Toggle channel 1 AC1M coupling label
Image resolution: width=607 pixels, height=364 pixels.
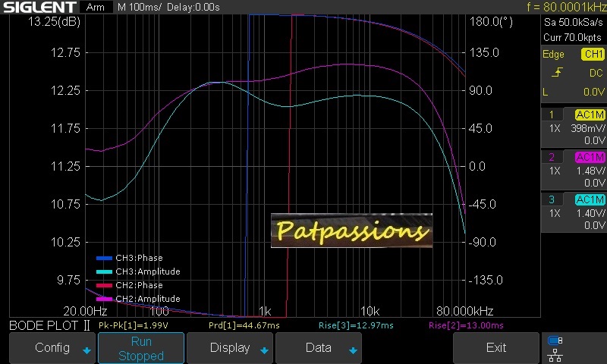tap(589, 115)
